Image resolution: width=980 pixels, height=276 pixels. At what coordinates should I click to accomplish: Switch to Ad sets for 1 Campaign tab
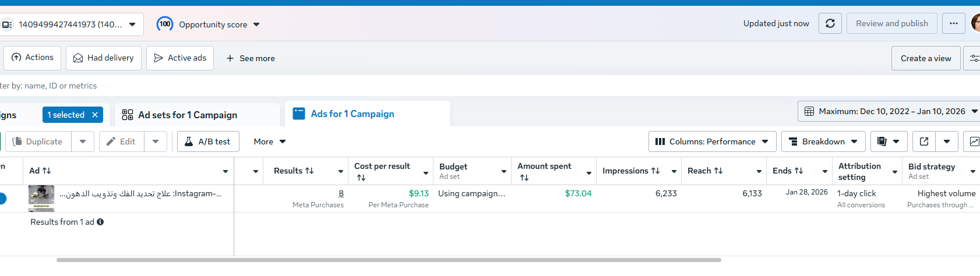coord(187,115)
